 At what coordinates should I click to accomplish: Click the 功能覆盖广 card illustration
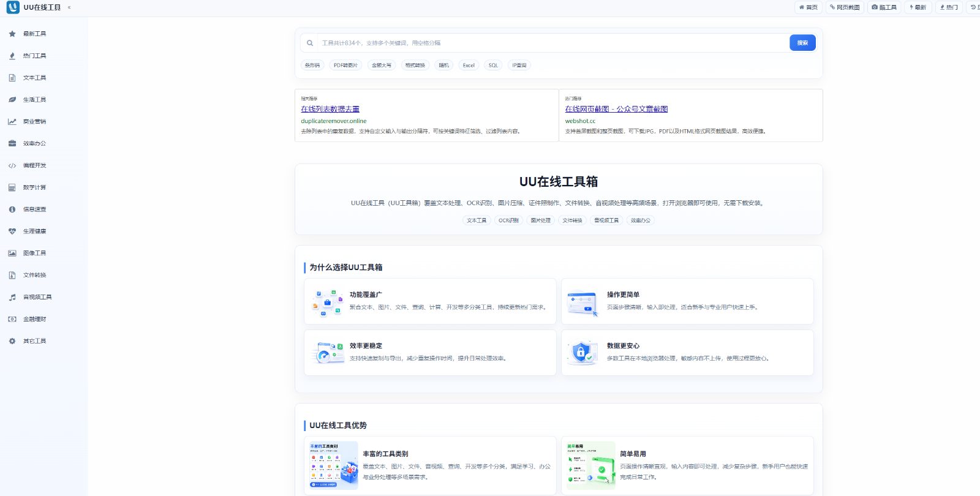[x=327, y=301]
